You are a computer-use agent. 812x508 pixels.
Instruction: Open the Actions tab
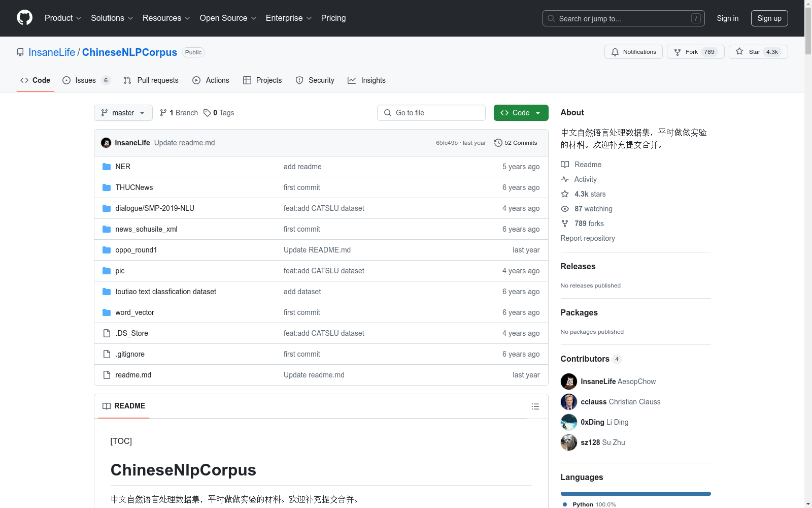point(211,80)
